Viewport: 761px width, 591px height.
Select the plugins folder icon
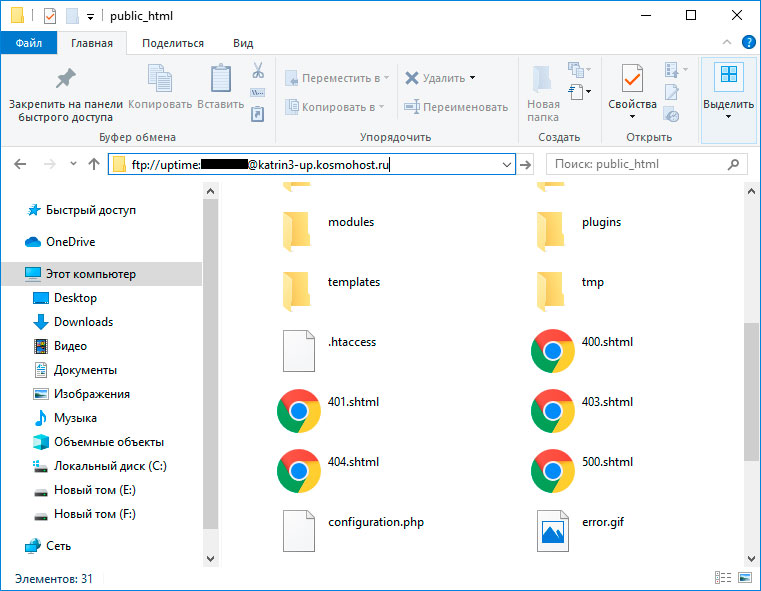550,231
